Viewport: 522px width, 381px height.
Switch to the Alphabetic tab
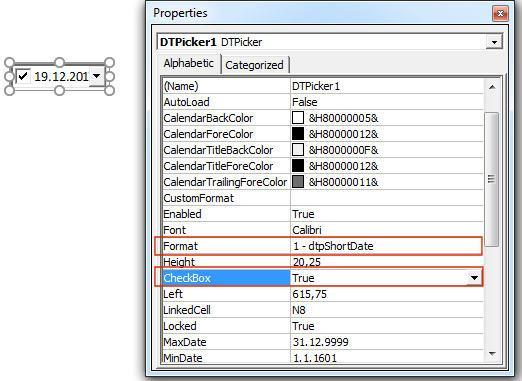(x=188, y=63)
